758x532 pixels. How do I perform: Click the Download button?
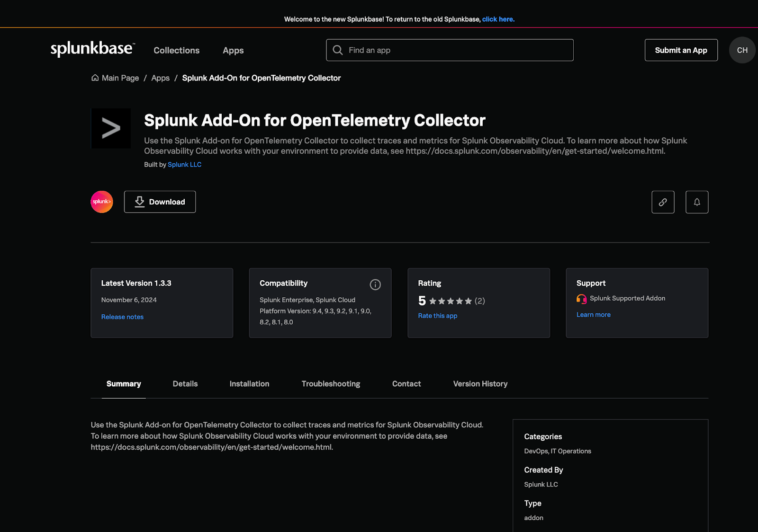tap(160, 202)
